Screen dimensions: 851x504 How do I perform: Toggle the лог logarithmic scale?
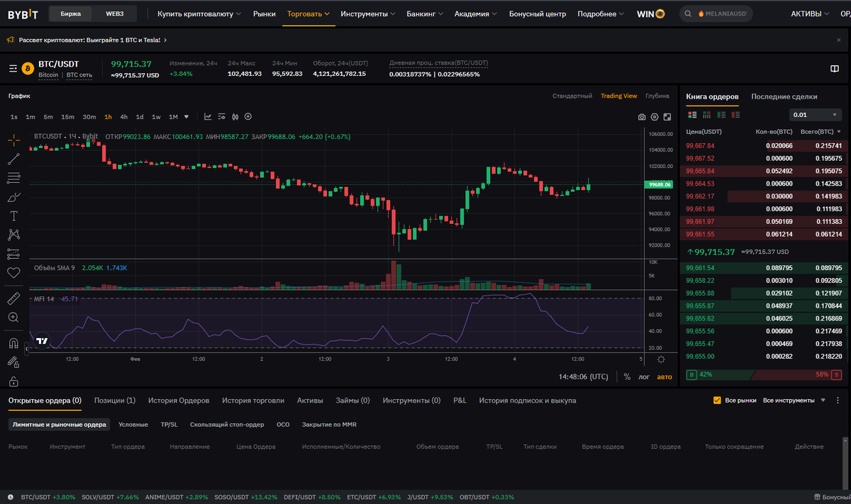[x=644, y=377]
